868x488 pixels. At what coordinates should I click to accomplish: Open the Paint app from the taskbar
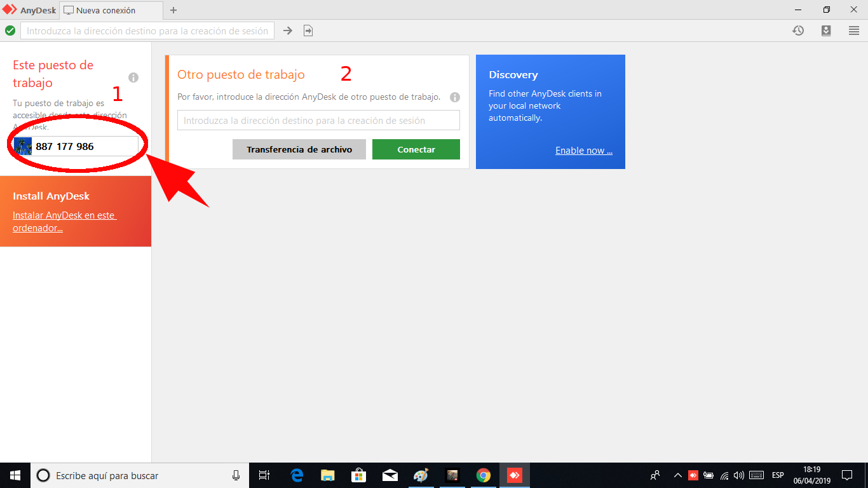point(421,475)
